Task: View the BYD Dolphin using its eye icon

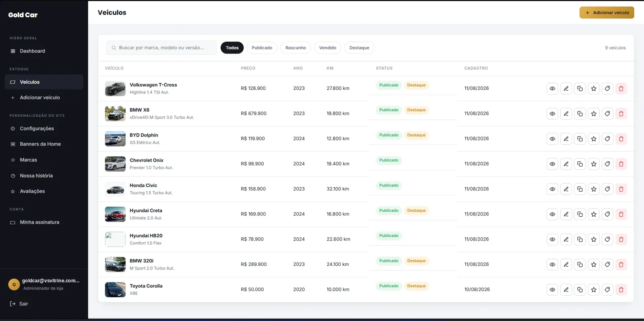Action: tap(552, 139)
